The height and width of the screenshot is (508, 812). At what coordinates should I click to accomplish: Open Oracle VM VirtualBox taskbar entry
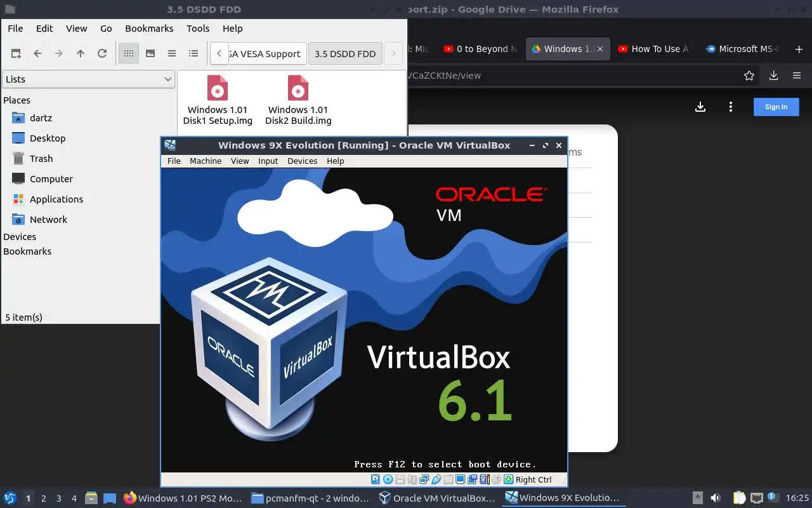pos(437,498)
